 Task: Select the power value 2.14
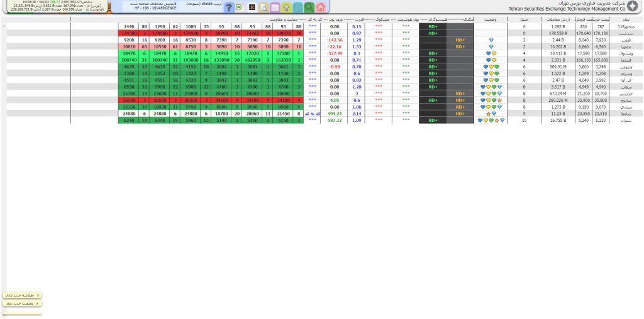coord(357,114)
